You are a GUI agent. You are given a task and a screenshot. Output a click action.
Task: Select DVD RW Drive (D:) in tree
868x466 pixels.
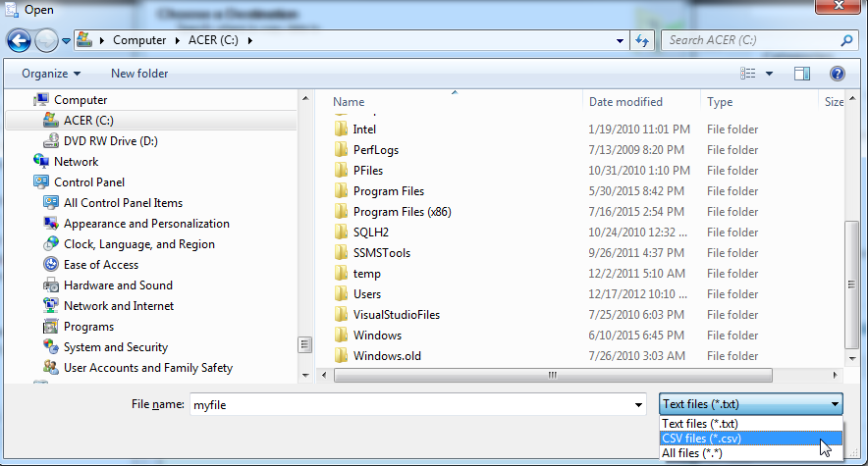110,141
